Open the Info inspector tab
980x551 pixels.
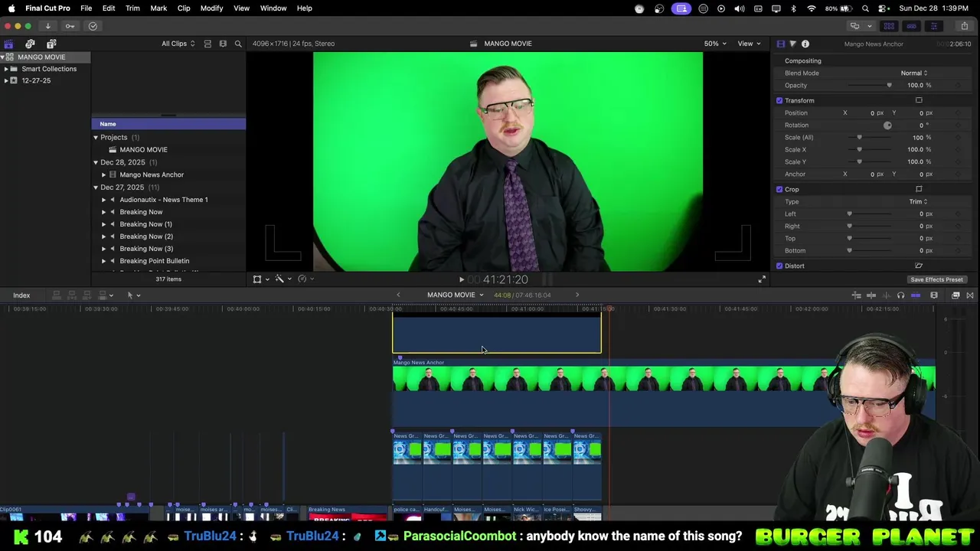pos(805,44)
